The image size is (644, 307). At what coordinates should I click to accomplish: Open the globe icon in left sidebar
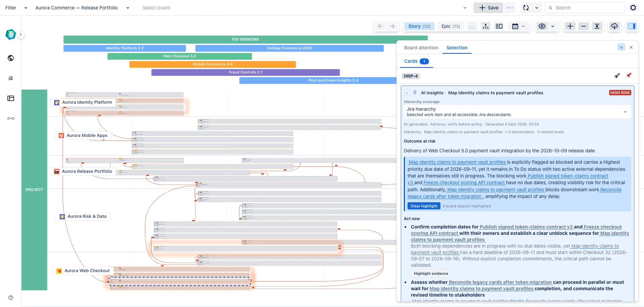tap(11, 58)
